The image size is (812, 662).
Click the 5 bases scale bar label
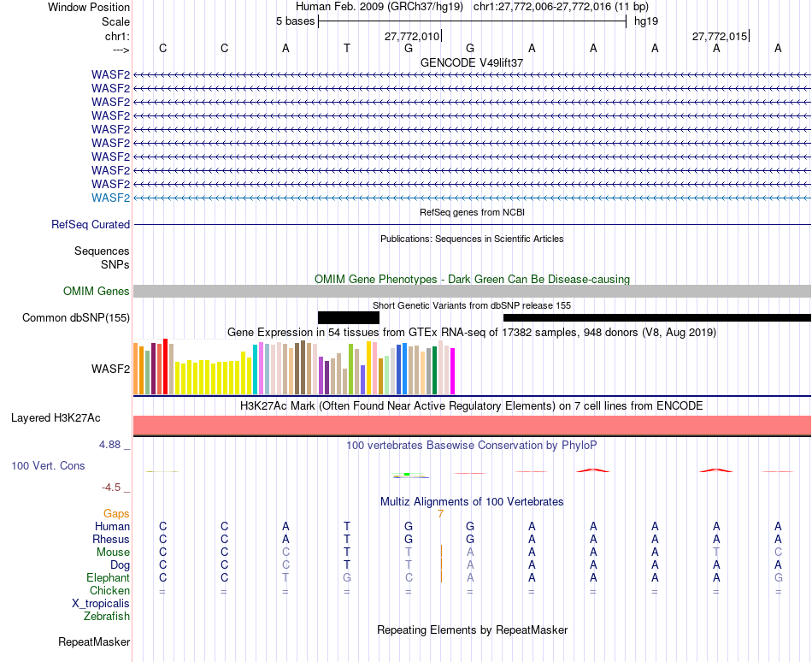click(x=295, y=21)
